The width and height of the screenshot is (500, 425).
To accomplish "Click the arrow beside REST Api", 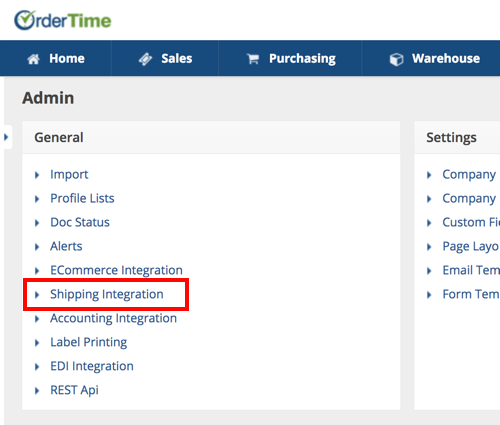I will click(x=37, y=391).
